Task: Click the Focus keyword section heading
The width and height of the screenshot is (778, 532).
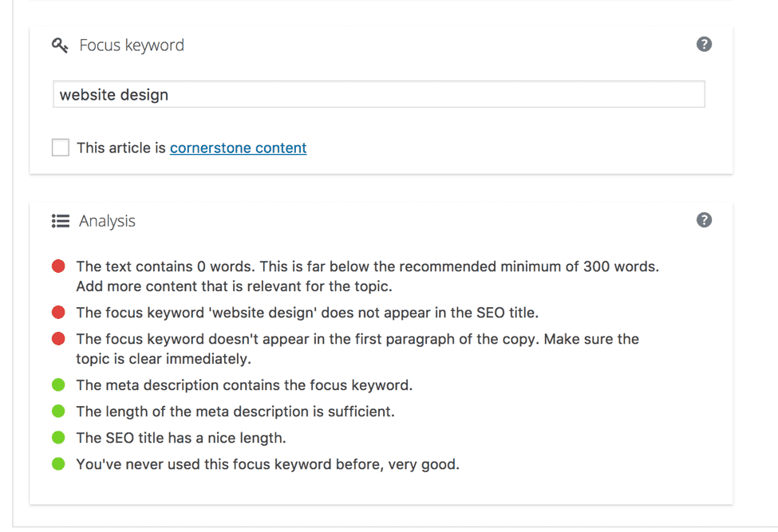Action: [132, 45]
